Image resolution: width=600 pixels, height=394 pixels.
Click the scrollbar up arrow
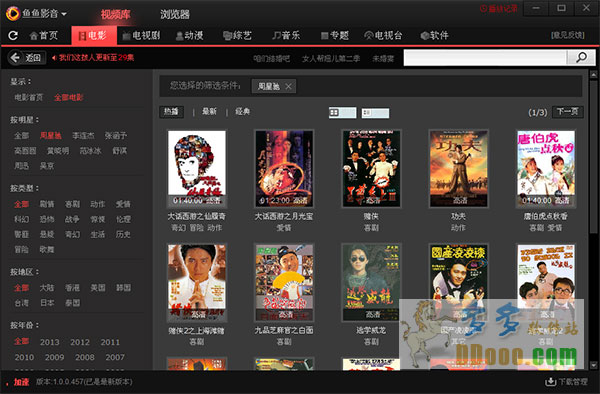pos(593,74)
